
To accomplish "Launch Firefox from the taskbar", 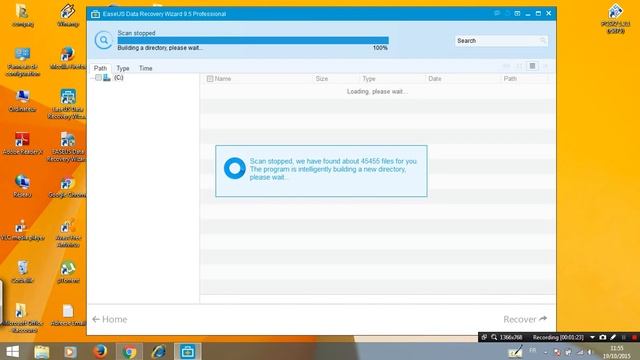I will tap(100, 351).
